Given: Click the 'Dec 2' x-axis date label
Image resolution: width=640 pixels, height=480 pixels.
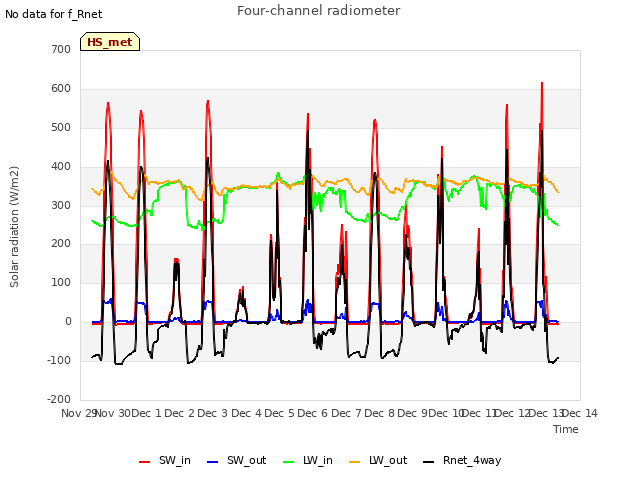Looking at the screenshot, I should tap(180, 413).
